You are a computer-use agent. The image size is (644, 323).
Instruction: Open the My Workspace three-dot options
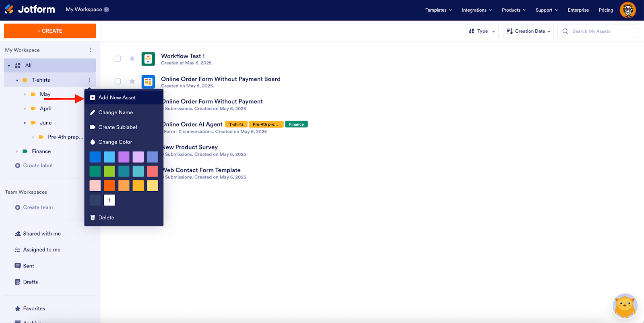pos(91,50)
